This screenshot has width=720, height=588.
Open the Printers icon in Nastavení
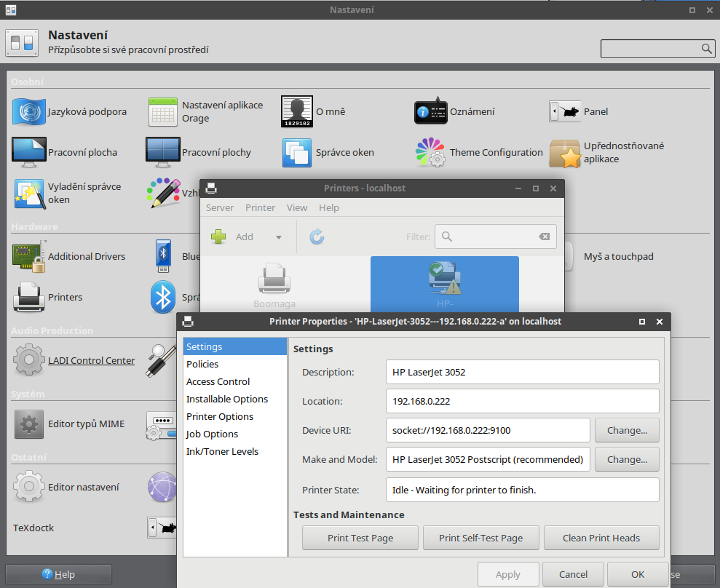[x=29, y=297]
